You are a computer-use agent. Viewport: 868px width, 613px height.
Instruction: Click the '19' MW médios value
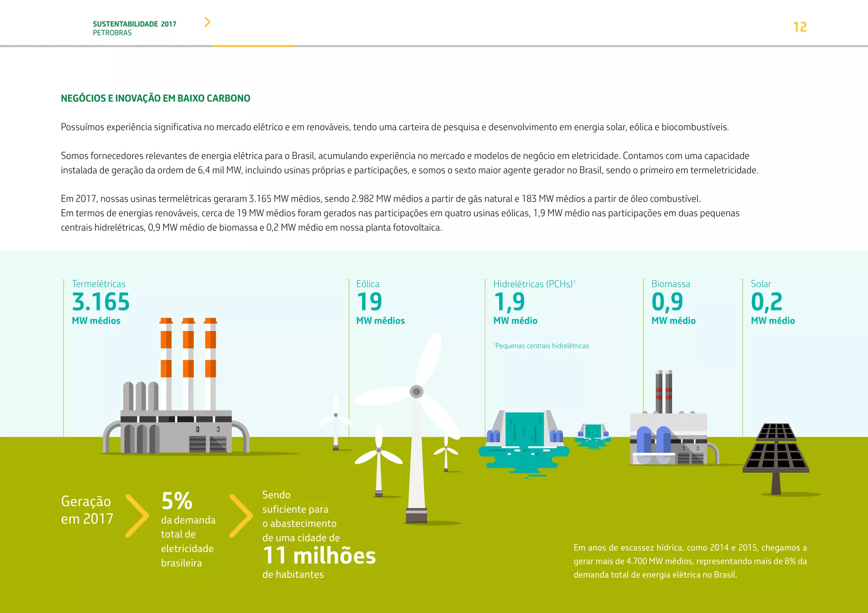(369, 302)
